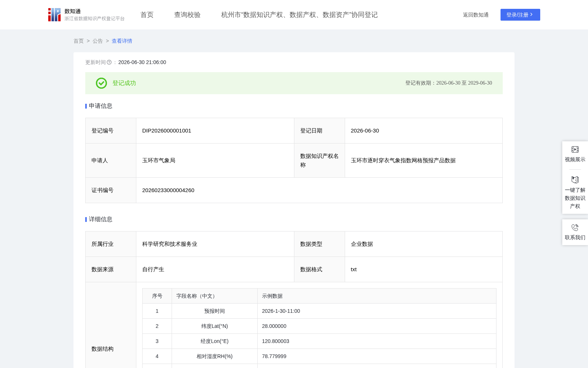Click the green 登记成功 checkmark icon

click(x=101, y=83)
